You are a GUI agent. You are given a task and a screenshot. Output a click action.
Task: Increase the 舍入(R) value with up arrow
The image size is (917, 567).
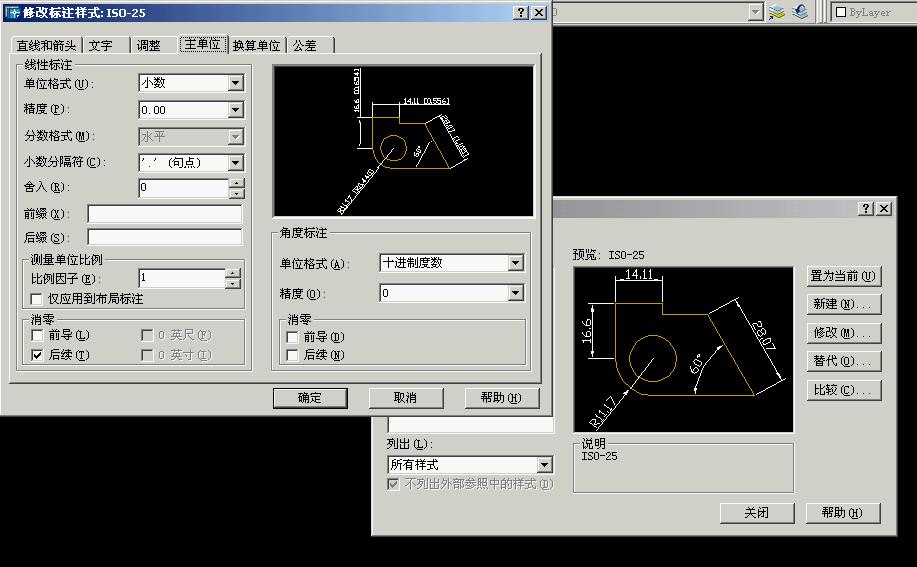click(236, 183)
